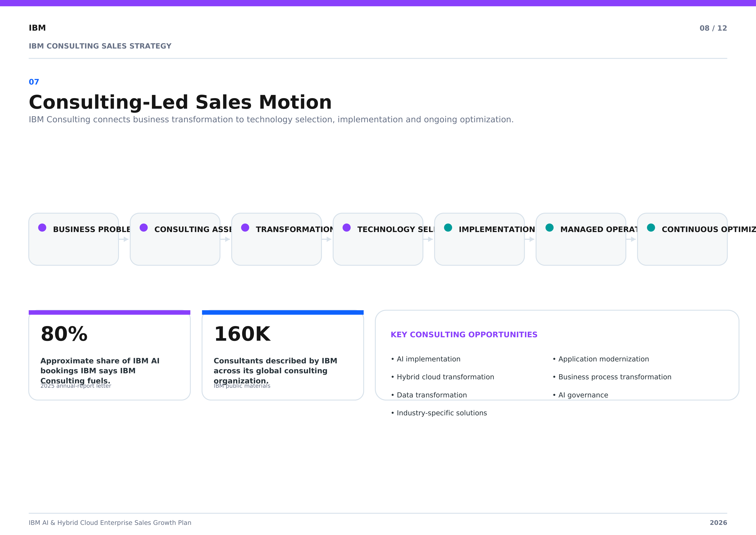The height and width of the screenshot is (535, 756).
Task: Click the teal dot beside Continuous Optimization
Action: [x=651, y=228]
